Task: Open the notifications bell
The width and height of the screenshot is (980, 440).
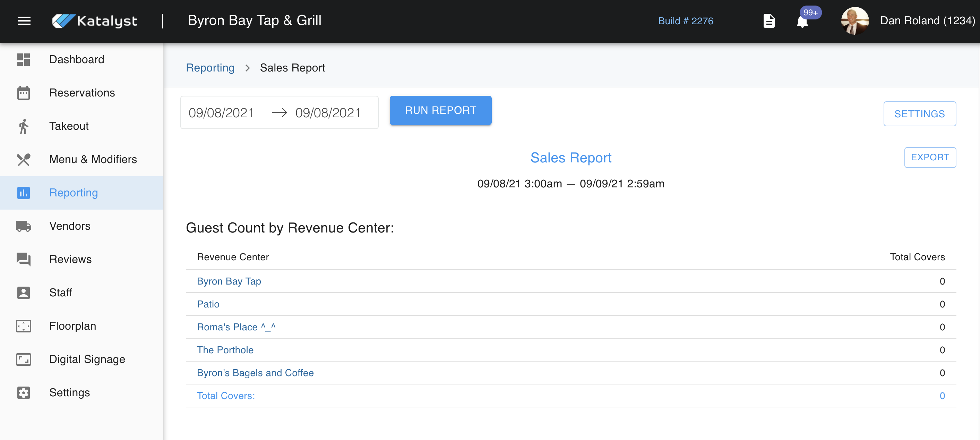Action: click(x=802, y=22)
